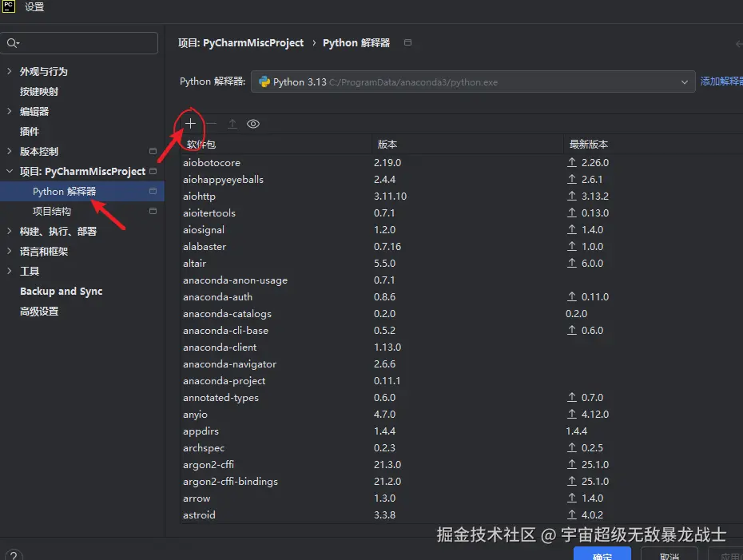This screenshot has width=743, height=560.
Task: Click the version 3.11.10 cell of aiohttp
Action: click(x=390, y=197)
